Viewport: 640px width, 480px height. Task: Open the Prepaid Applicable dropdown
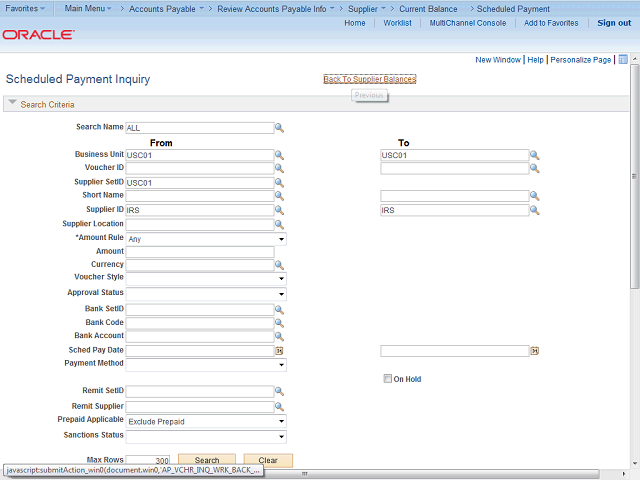(206, 421)
